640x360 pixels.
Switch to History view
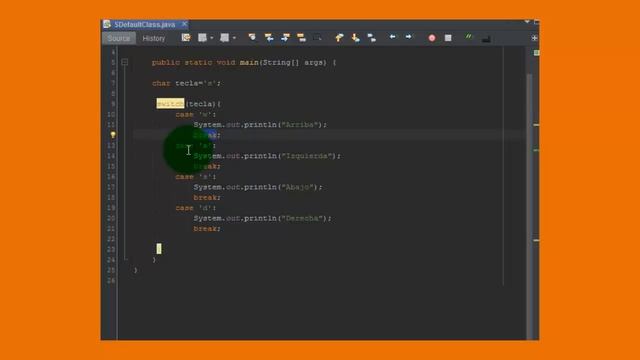coord(154,38)
